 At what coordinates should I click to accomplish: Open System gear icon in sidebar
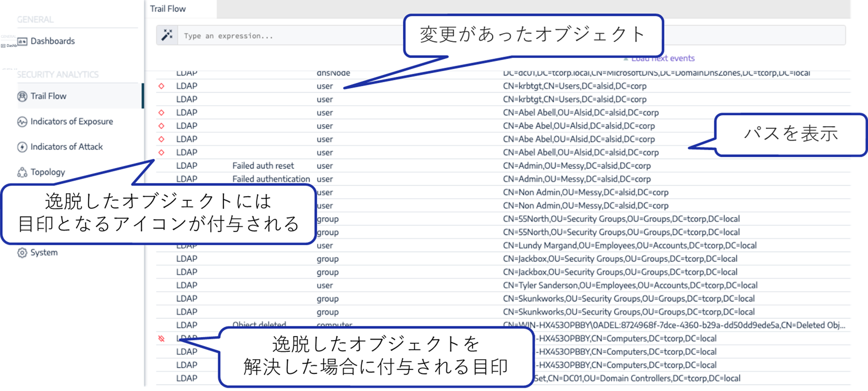pyautogui.click(x=22, y=253)
